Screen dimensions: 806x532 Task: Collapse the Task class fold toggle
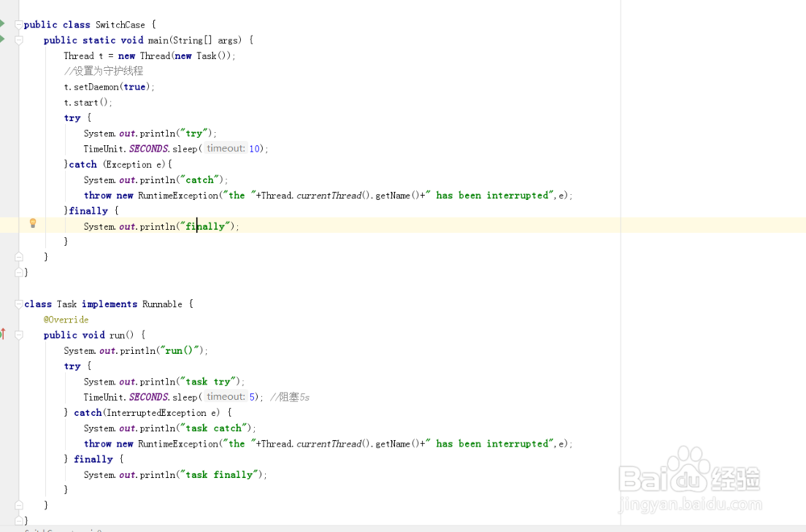pyautogui.click(x=19, y=304)
